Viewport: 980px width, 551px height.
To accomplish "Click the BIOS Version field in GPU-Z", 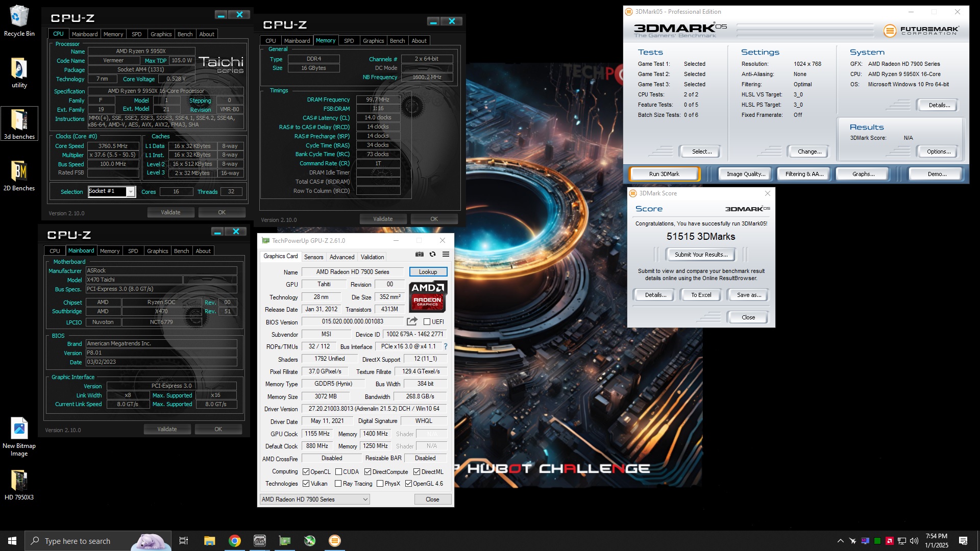I will [352, 321].
